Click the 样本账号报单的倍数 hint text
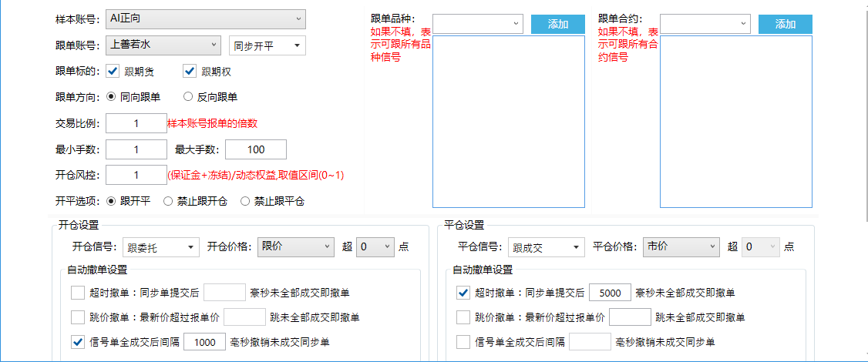 point(213,123)
